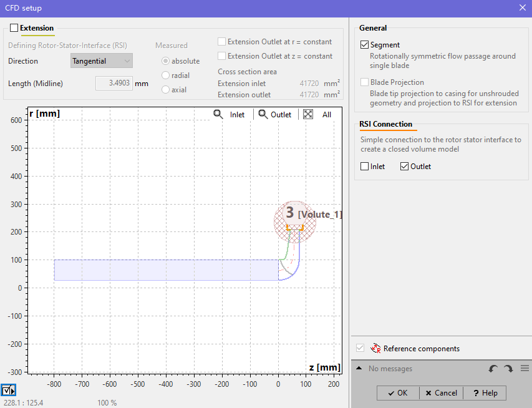Click the No messages text
The image size is (532, 408).
pos(390,369)
